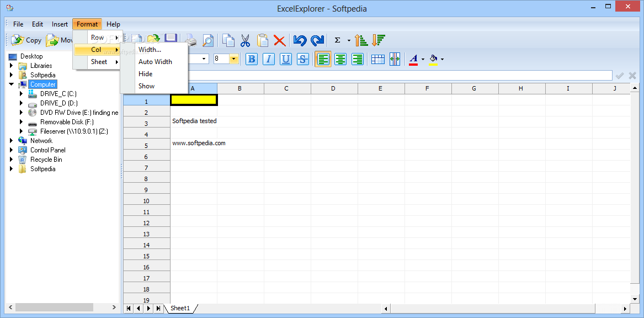Open the Help menu
The width and height of the screenshot is (644, 318).
pyautogui.click(x=113, y=24)
